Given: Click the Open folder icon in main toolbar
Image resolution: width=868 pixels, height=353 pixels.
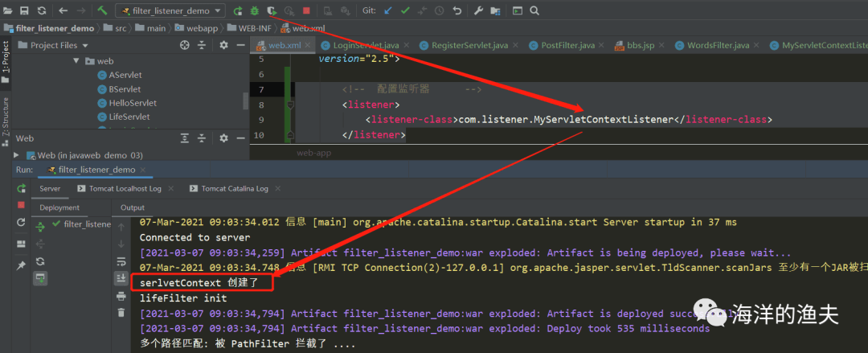Looking at the screenshot, I should point(8,10).
